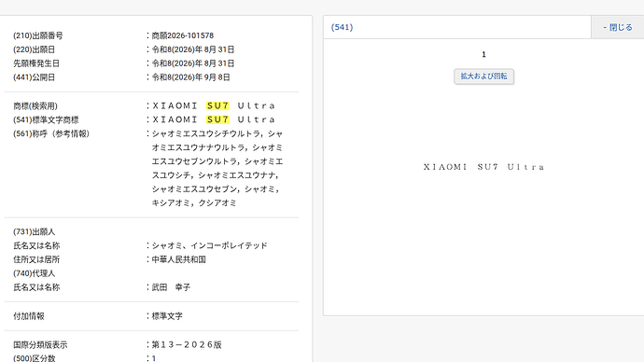Click the 先願権発生日 label
Viewport: 644px width, 362px height.
coord(36,63)
